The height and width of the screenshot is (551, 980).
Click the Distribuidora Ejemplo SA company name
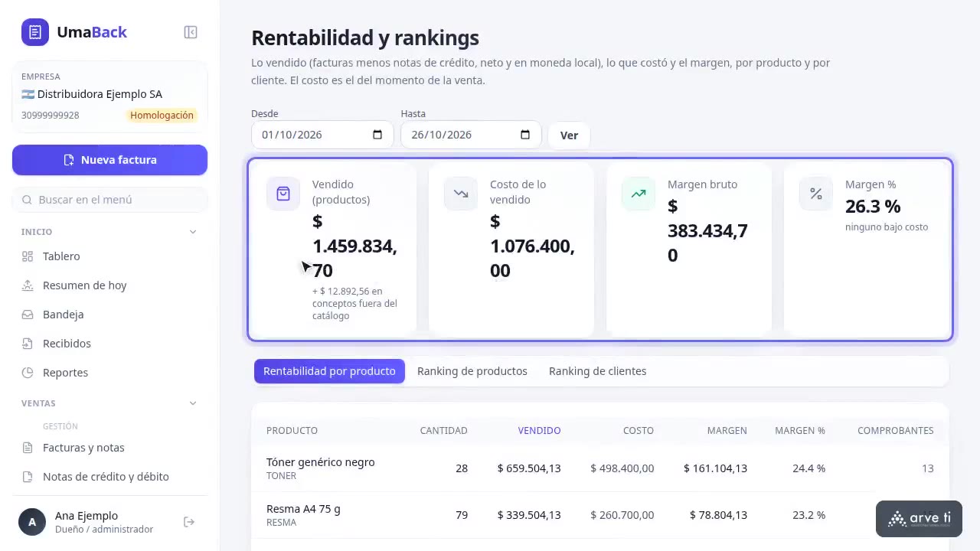coord(100,94)
